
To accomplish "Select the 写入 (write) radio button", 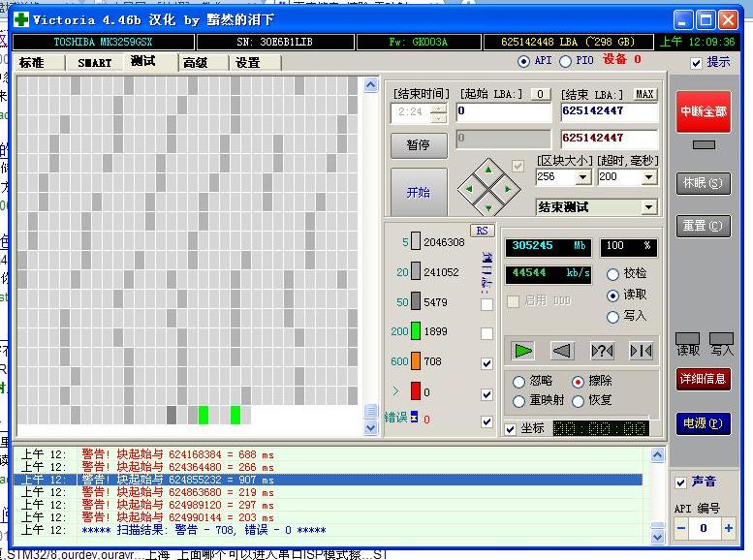I will (x=612, y=317).
